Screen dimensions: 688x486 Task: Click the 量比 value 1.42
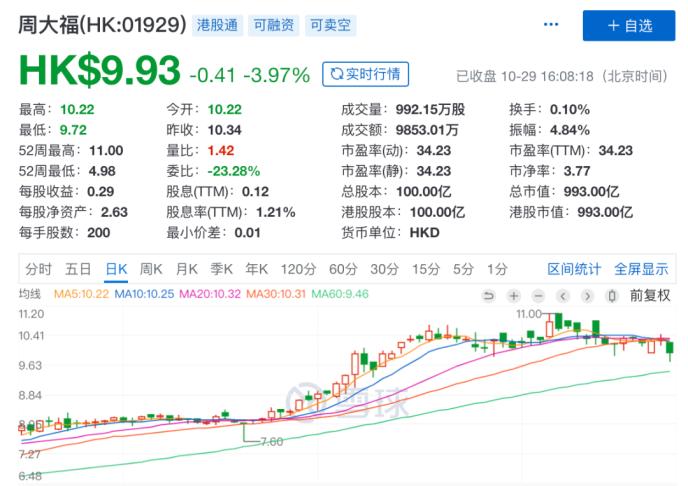(221, 150)
